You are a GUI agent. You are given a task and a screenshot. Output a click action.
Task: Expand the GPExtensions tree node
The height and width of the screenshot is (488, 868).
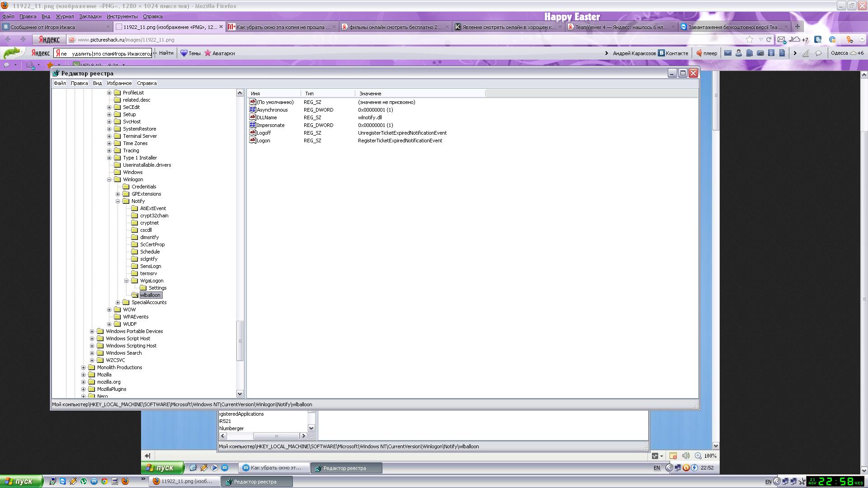[118, 194]
